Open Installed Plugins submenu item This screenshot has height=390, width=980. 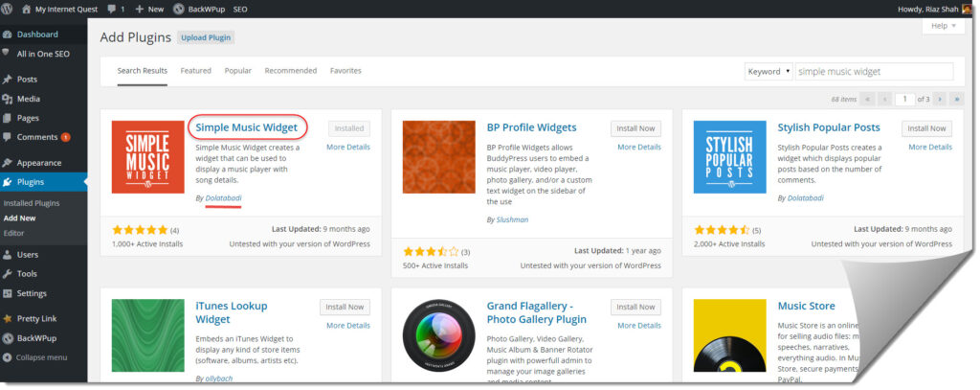[x=32, y=203]
